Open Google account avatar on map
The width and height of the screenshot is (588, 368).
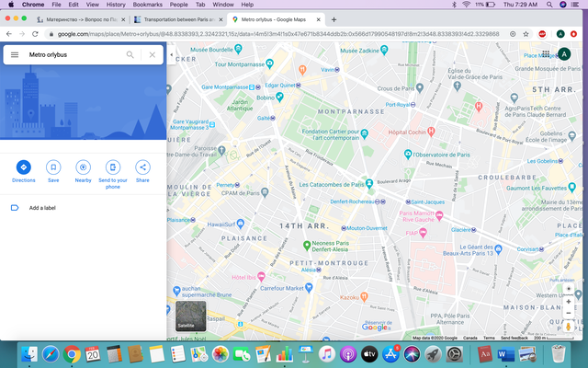tap(564, 54)
